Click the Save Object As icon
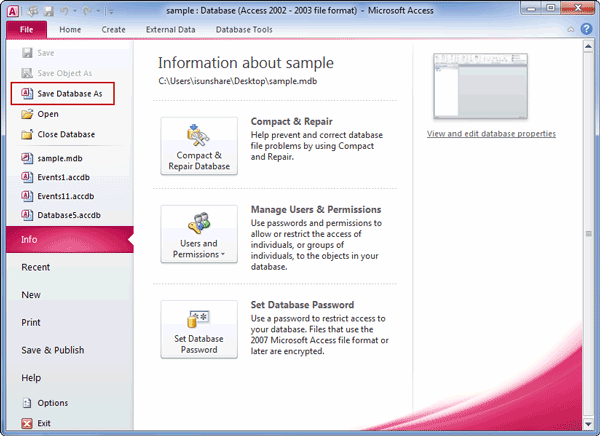The width and height of the screenshot is (600, 436). click(27, 73)
